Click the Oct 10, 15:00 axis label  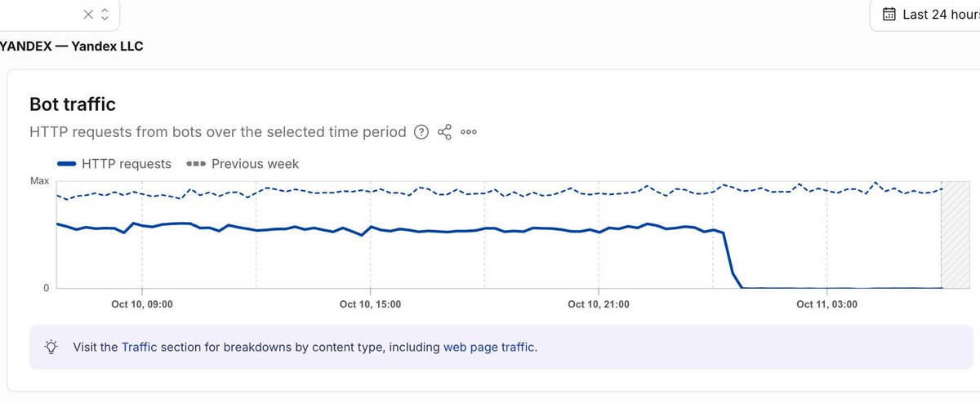pyautogui.click(x=370, y=303)
